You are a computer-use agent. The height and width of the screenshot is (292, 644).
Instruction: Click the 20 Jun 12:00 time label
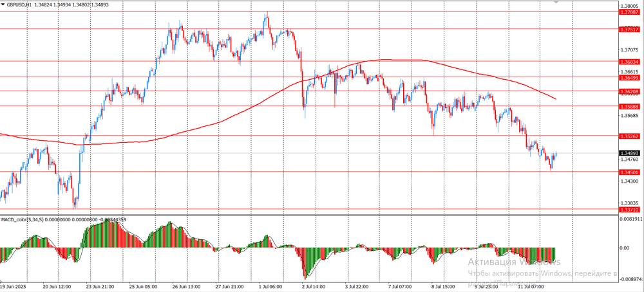(57, 286)
